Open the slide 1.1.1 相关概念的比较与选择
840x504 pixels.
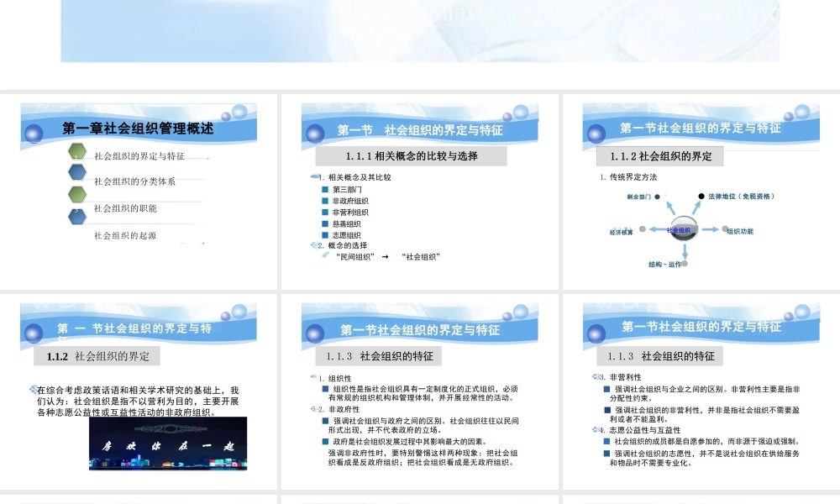coord(419,192)
